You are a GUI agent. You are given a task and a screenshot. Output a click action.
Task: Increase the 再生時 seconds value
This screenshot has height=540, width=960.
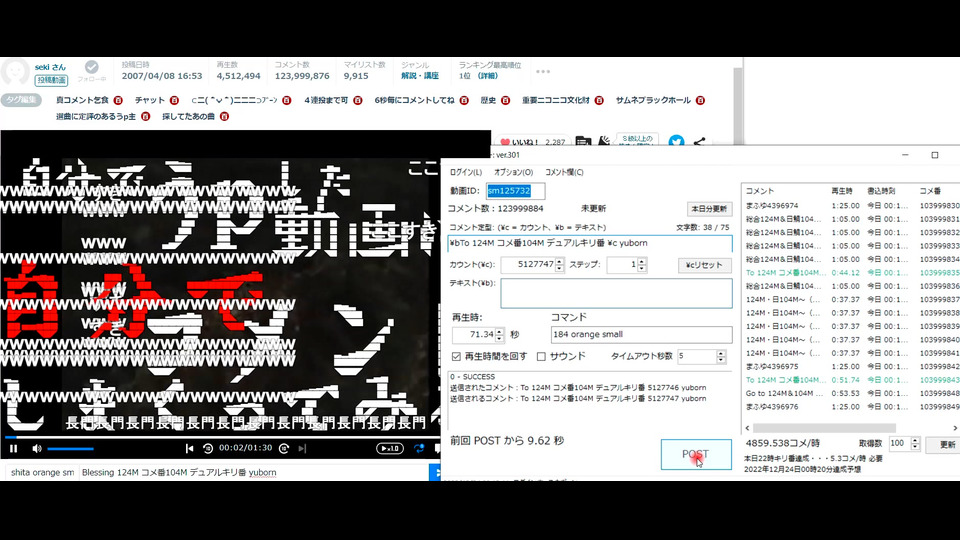500,331
